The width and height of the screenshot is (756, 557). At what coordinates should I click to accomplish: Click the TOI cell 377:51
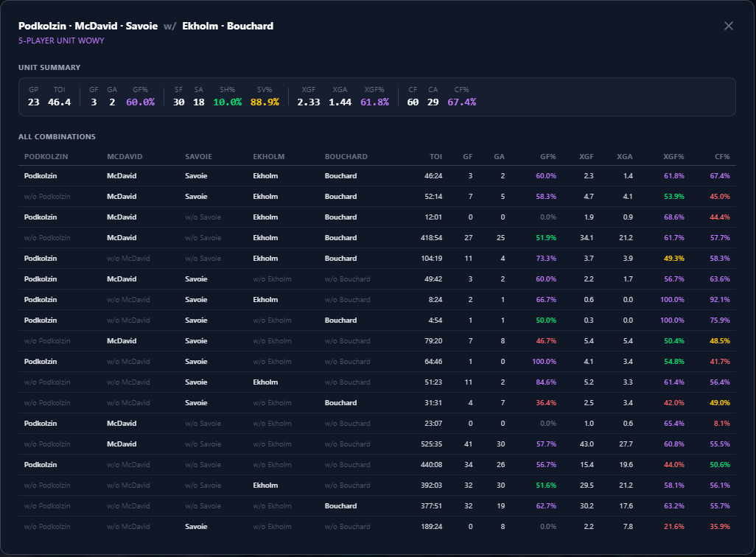(432, 506)
